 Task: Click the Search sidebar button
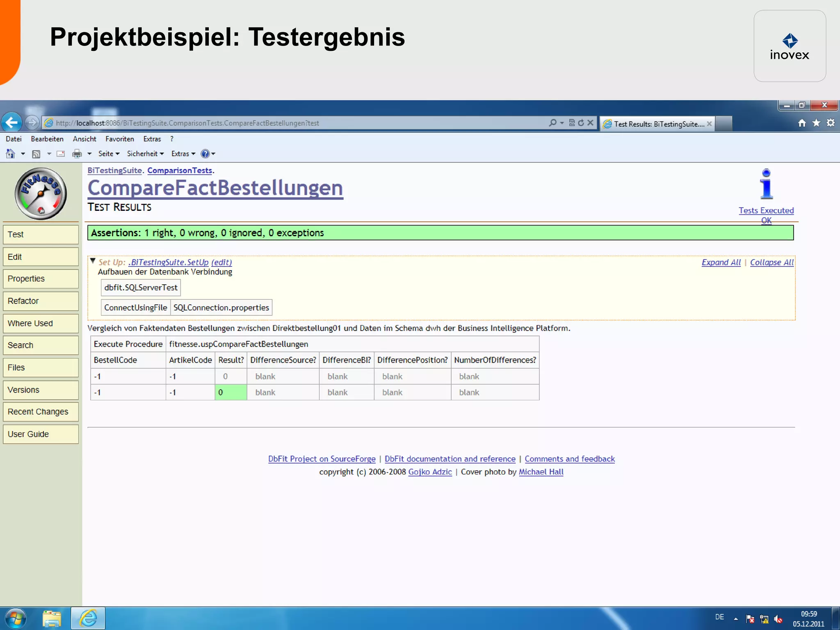point(41,345)
